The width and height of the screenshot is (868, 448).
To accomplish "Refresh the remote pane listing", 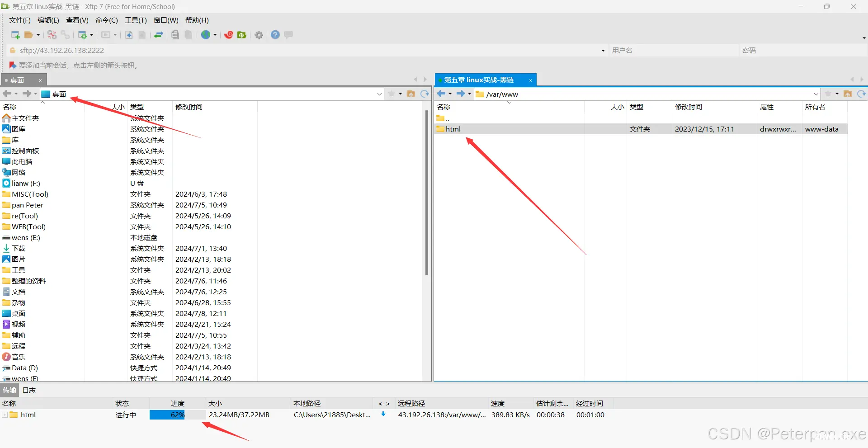I will (x=861, y=94).
